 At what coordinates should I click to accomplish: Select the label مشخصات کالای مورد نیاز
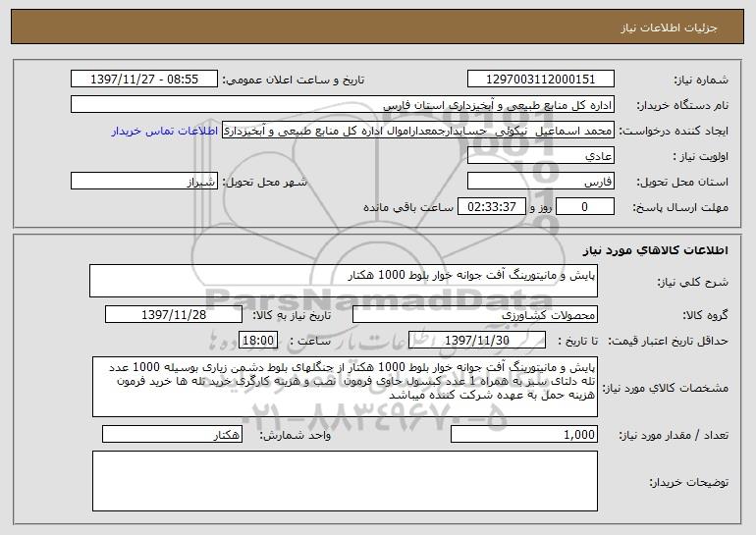coord(666,388)
